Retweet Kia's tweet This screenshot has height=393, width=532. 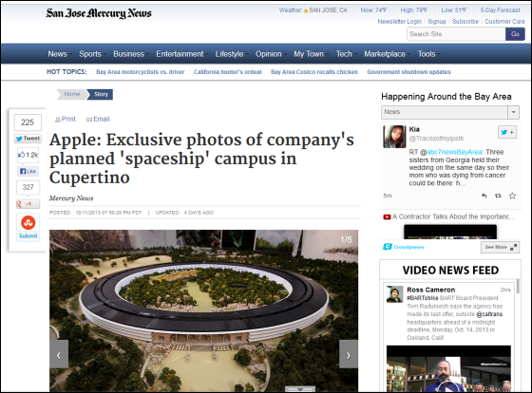tap(498, 196)
